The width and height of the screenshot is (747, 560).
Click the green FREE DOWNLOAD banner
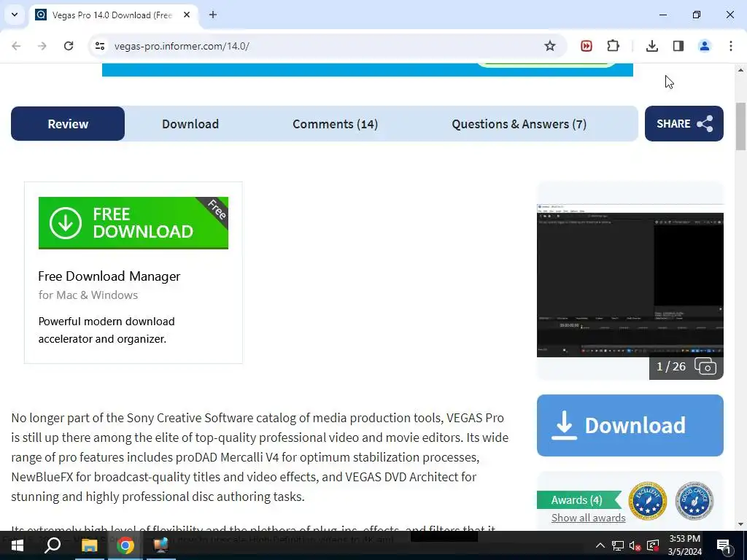(133, 223)
